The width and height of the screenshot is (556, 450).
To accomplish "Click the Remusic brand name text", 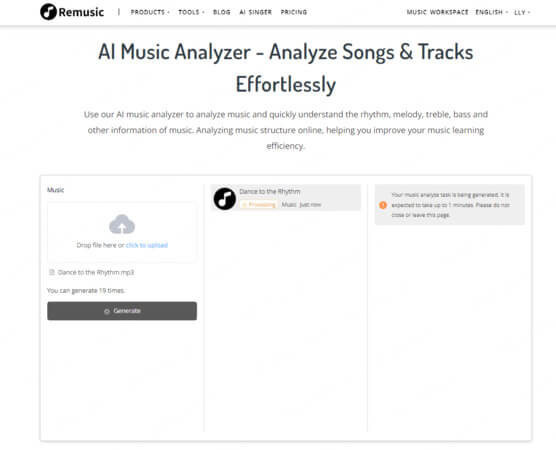I will (81, 12).
